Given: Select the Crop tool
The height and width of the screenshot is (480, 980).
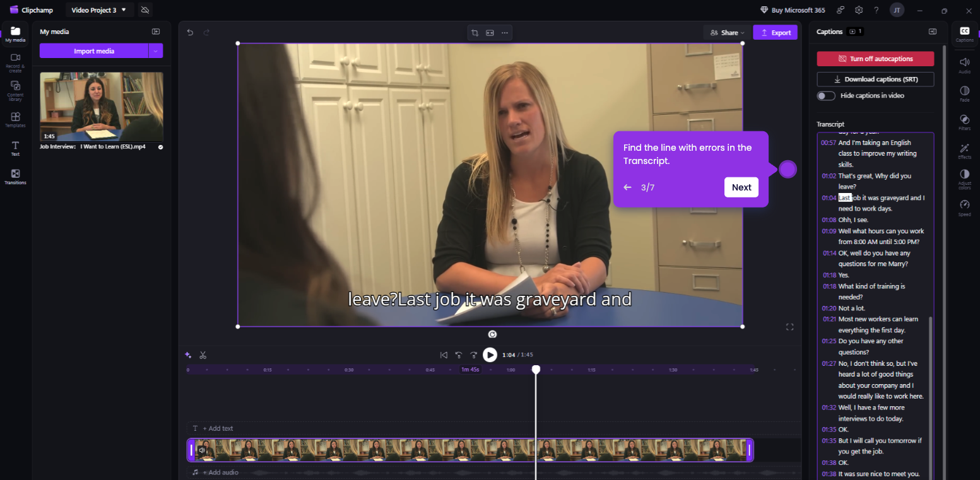Looking at the screenshot, I should 475,33.
